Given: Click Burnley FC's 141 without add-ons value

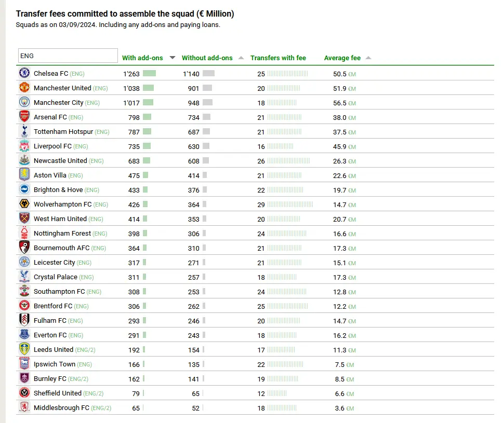Looking at the screenshot, I should (x=193, y=379).
